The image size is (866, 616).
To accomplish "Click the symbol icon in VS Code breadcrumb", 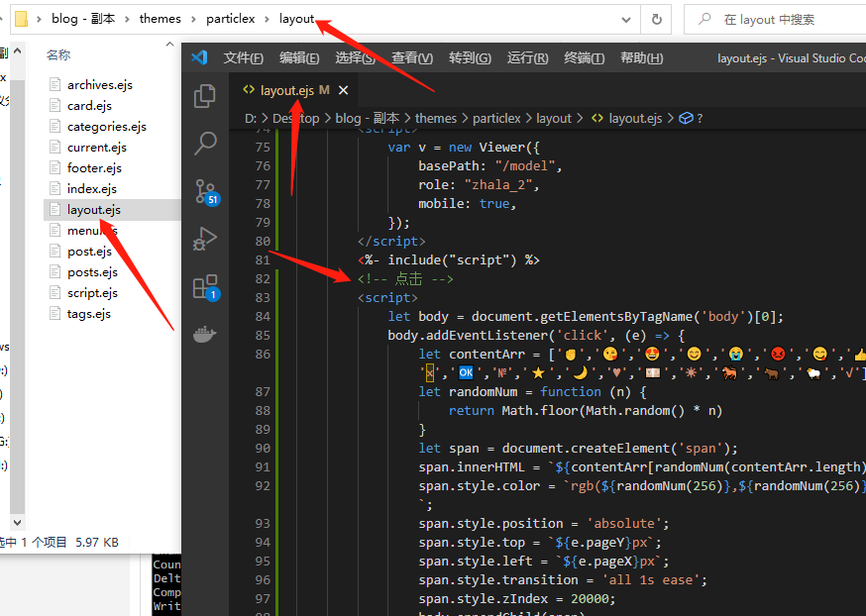I will pyautogui.click(x=686, y=118).
